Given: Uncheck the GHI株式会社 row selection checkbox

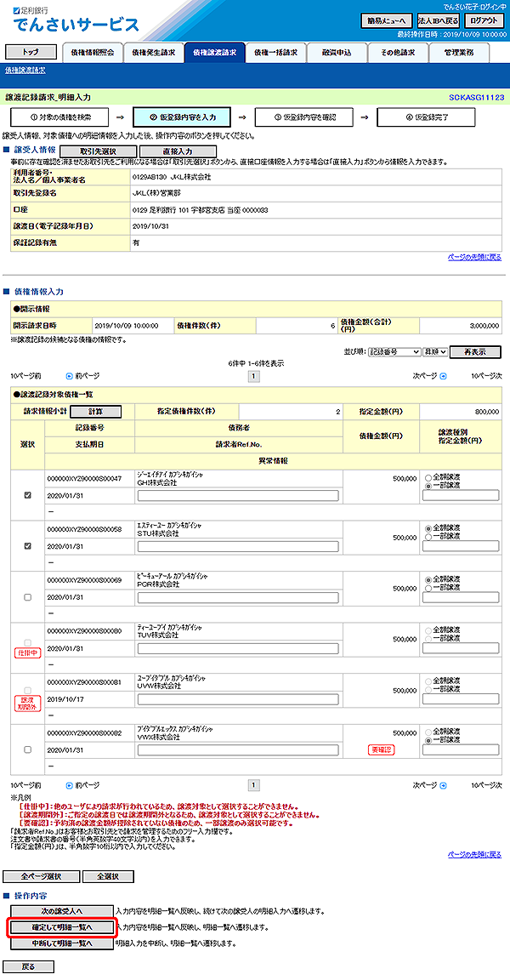Looking at the screenshot, I should pos(27,494).
